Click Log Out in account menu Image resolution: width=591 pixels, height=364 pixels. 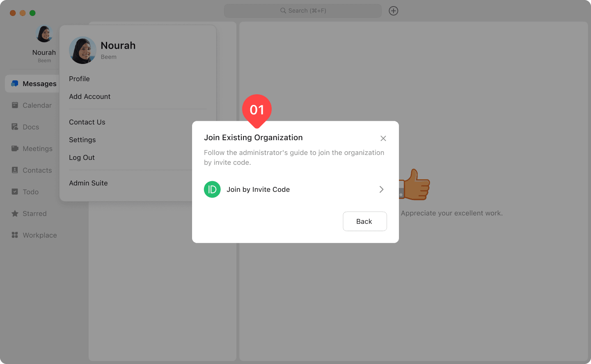pos(82,157)
